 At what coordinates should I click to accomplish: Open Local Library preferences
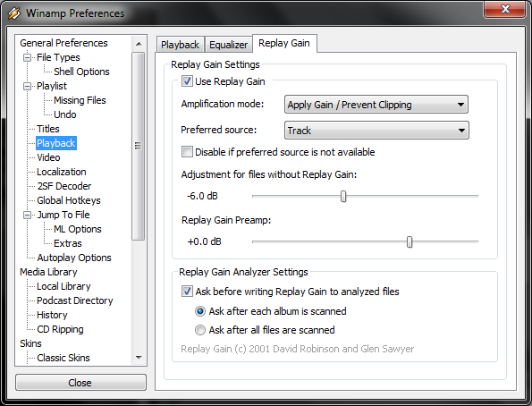tap(63, 286)
